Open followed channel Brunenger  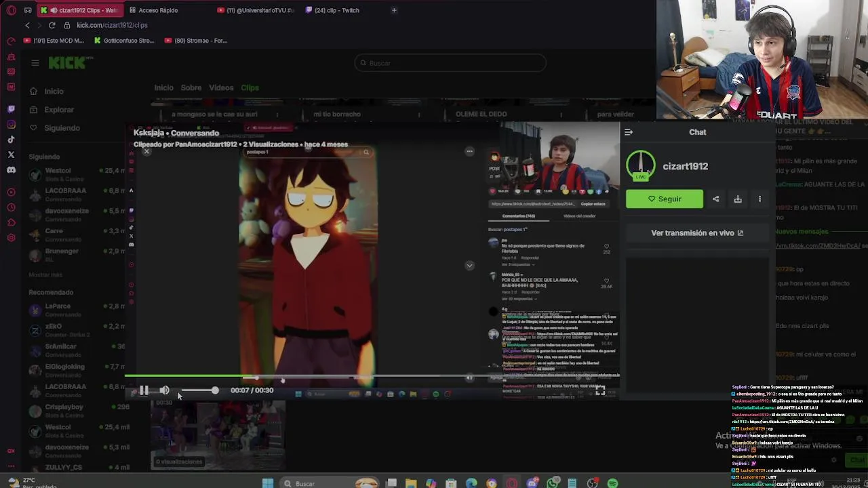[x=78, y=255]
